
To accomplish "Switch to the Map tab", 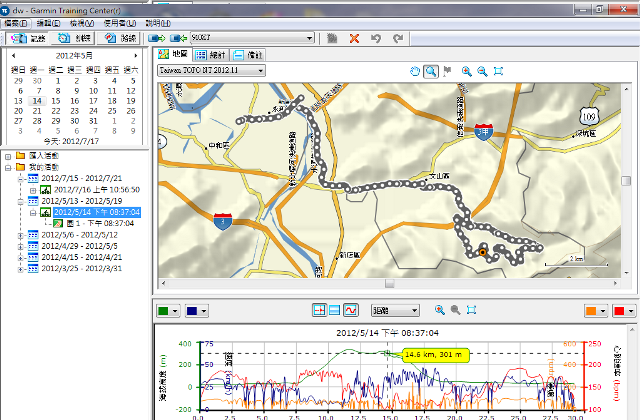I will pyautogui.click(x=174, y=54).
